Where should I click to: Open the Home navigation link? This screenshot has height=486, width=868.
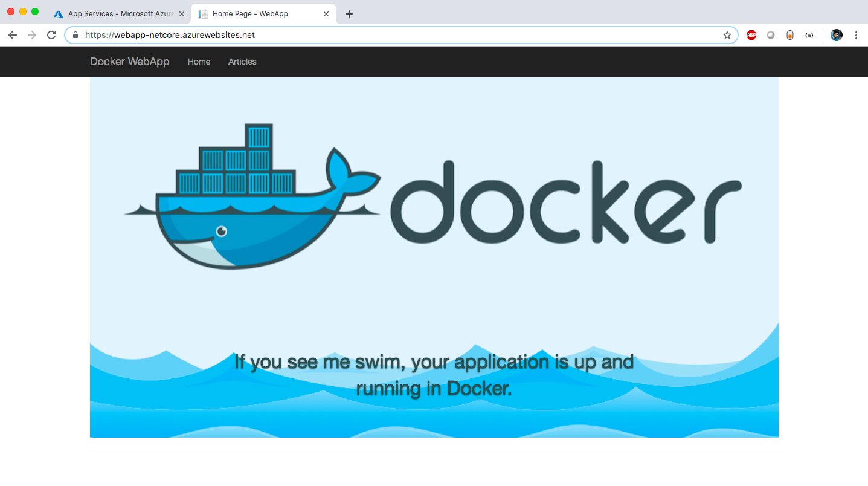point(199,62)
